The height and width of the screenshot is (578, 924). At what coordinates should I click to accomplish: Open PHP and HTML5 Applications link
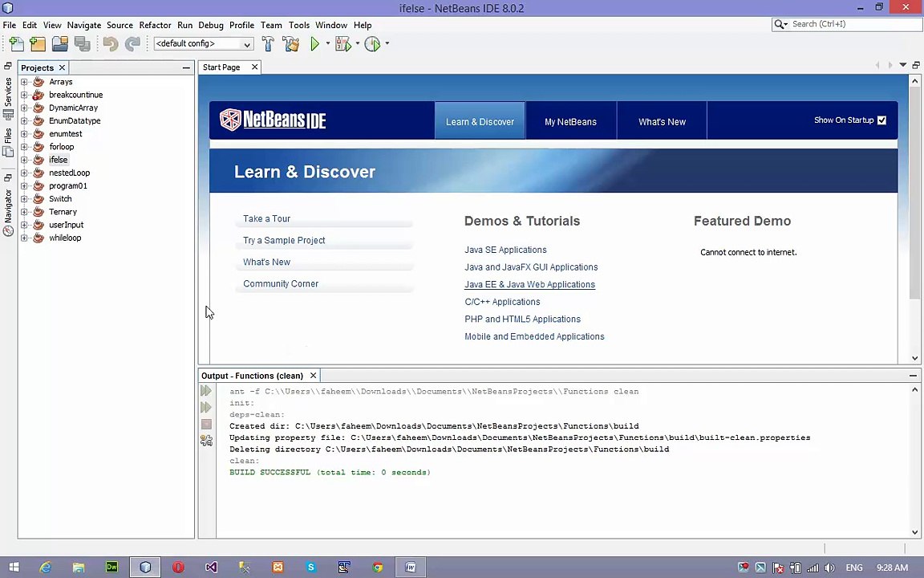click(523, 319)
